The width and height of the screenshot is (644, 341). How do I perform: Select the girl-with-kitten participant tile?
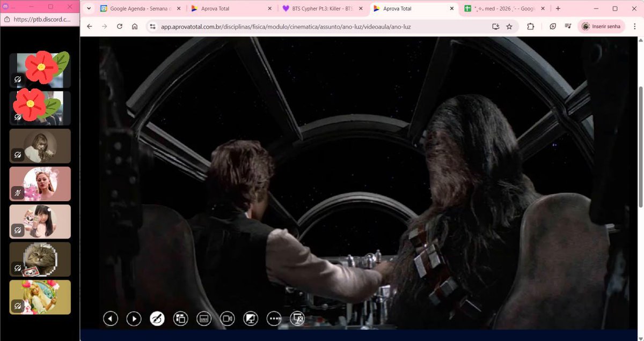click(x=40, y=221)
